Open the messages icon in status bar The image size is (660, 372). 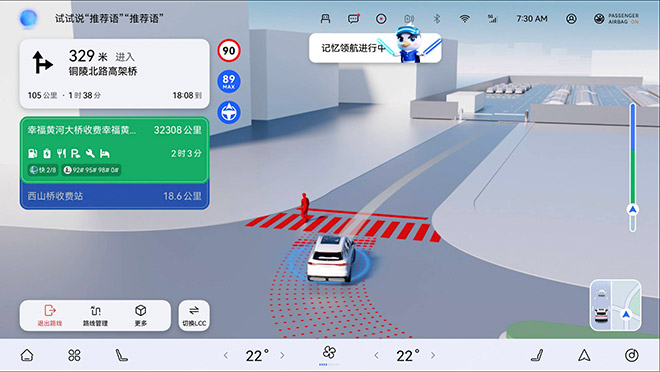pos(354,19)
